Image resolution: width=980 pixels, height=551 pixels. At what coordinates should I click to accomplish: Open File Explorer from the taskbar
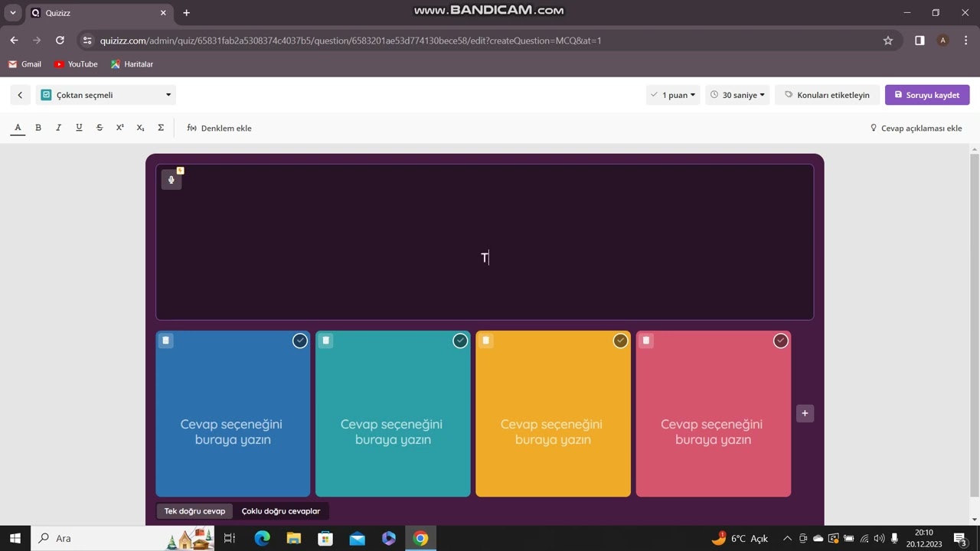pyautogui.click(x=293, y=538)
